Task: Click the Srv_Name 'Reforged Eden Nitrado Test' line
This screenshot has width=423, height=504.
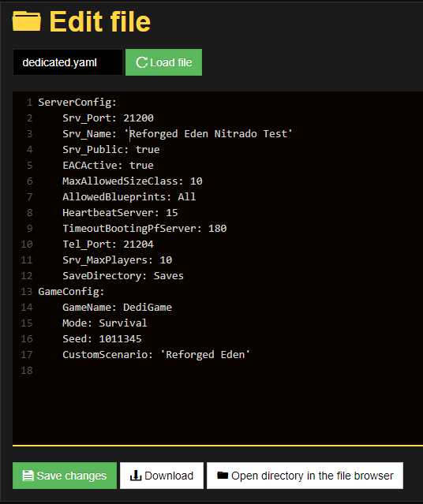Action: [x=178, y=134]
